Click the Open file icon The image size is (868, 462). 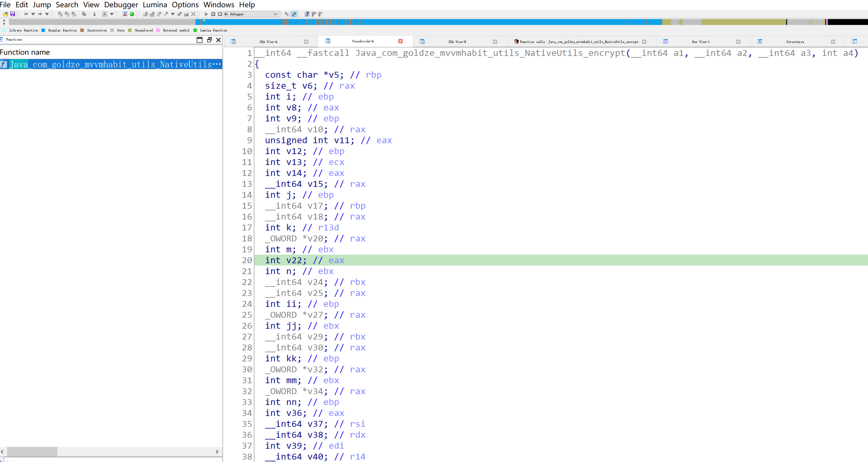pyautogui.click(x=5, y=14)
